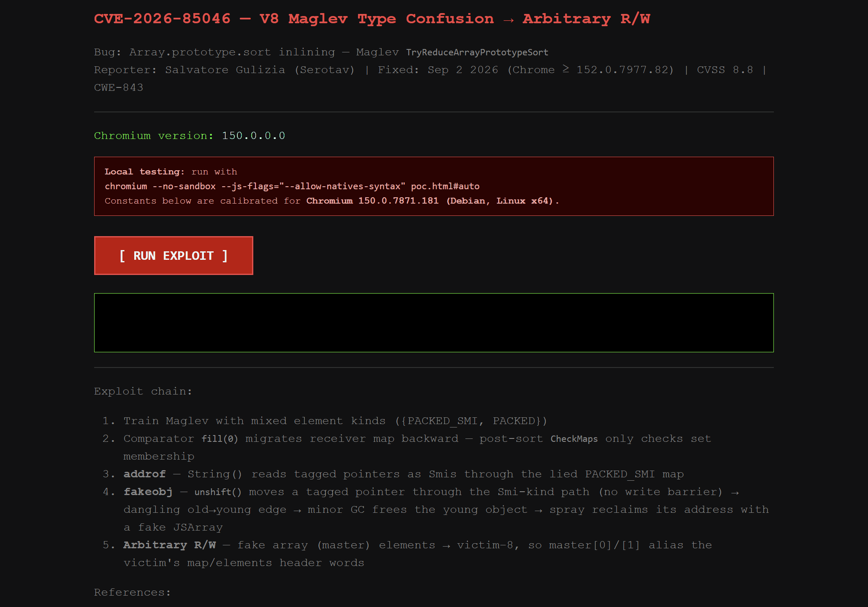Click the CVE-2026-85046 page heading
Image resolution: width=868 pixels, height=607 pixels.
coord(372,19)
